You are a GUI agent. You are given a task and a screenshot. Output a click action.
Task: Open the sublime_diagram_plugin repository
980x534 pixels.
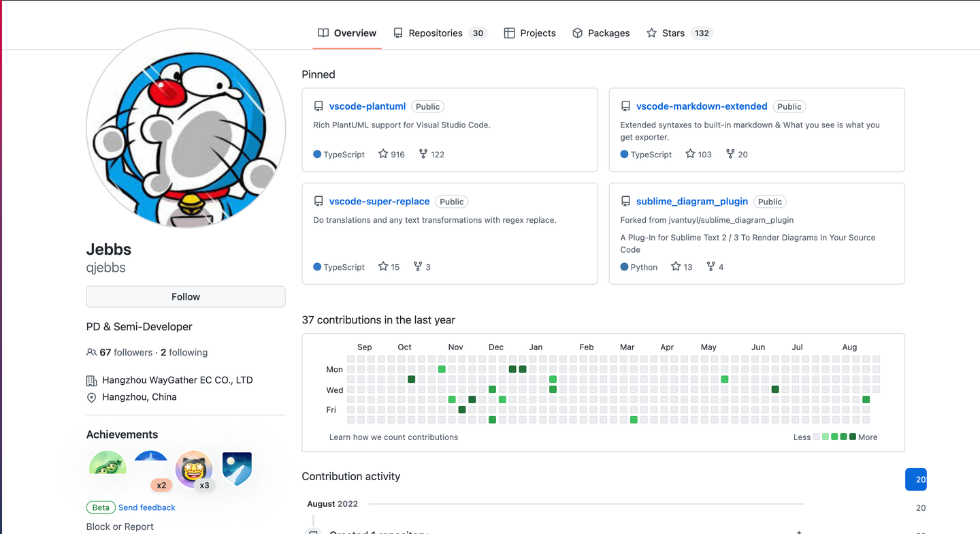click(x=692, y=202)
